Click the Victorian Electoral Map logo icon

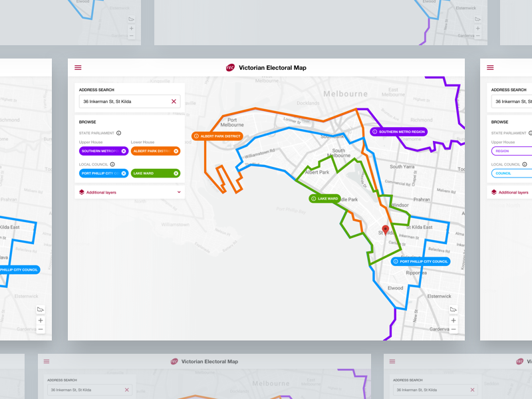tap(229, 67)
